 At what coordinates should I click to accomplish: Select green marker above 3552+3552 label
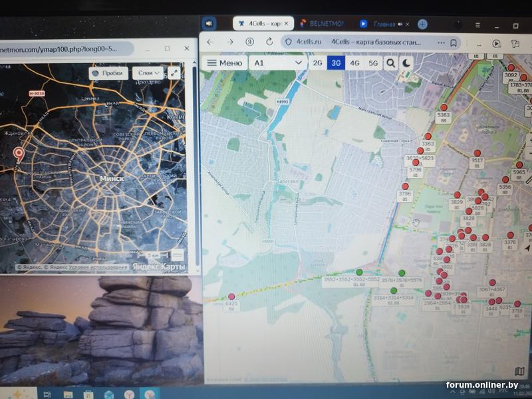(359, 272)
